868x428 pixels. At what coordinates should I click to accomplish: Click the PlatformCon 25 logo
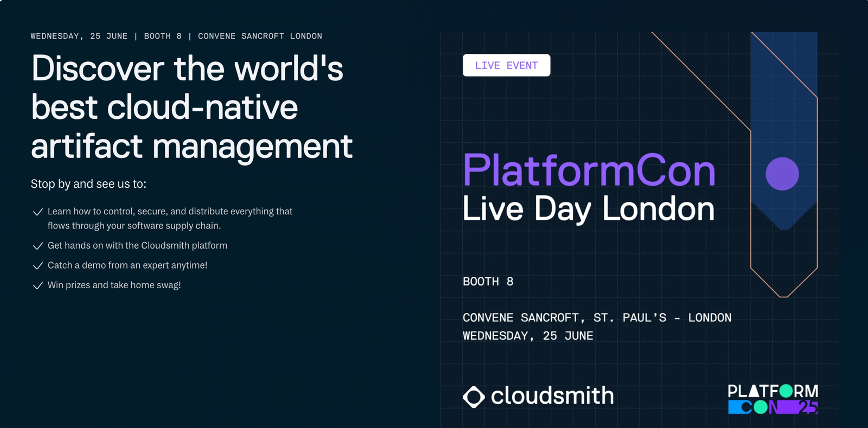[773, 399]
